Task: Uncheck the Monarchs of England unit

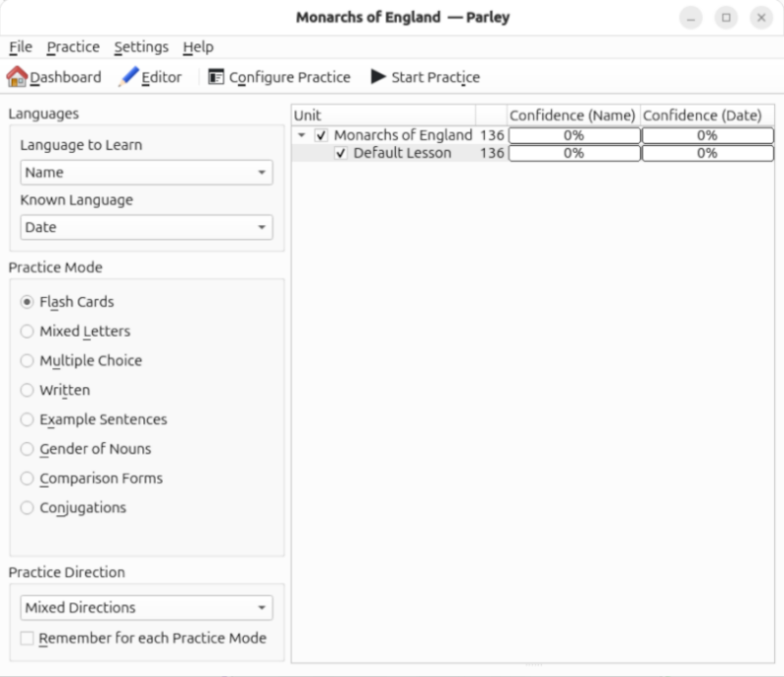Action: coord(321,135)
